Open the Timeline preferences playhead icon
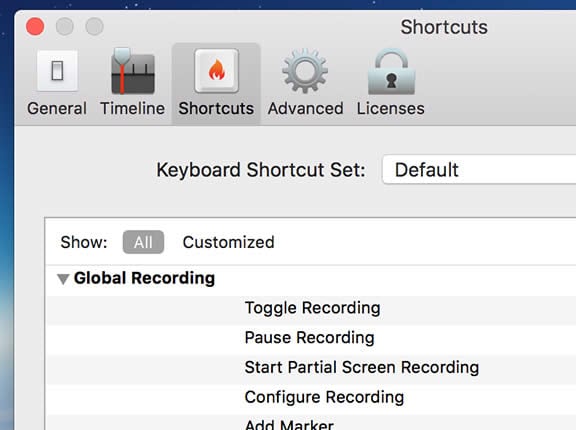The width and height of the screenshot is (576, 430). (x=133, y=71)
